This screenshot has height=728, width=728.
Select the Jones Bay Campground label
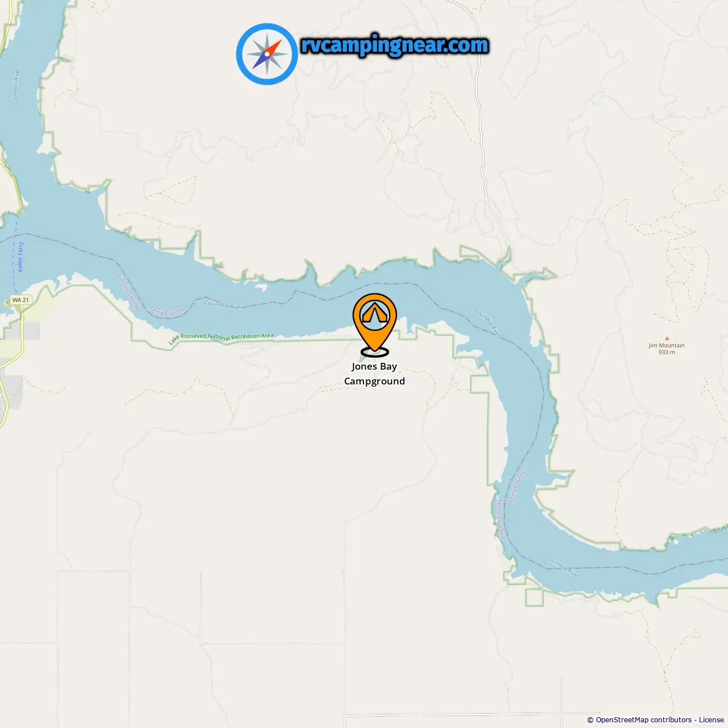[x=374, y=374]
